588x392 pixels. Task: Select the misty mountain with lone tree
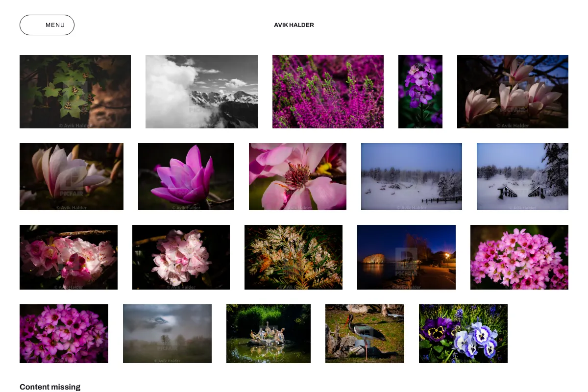tap(167, 334)
